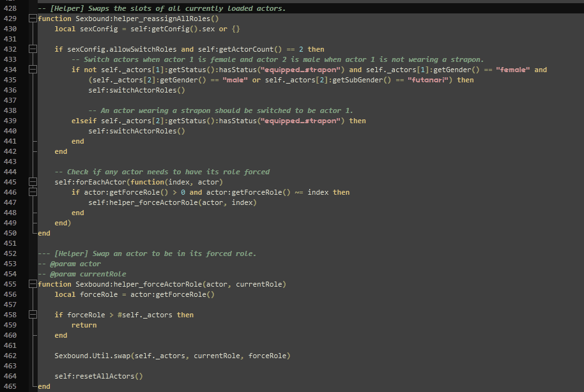Click 'self:getActorCount()' on line 432
584x392 pixels.
tap(240, 49)
